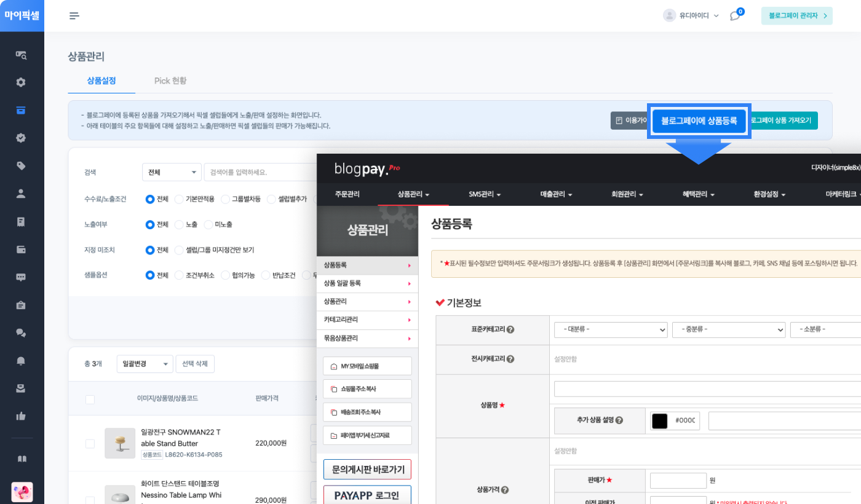Select the 기본만적용 radio button

(x=179, y=199)
